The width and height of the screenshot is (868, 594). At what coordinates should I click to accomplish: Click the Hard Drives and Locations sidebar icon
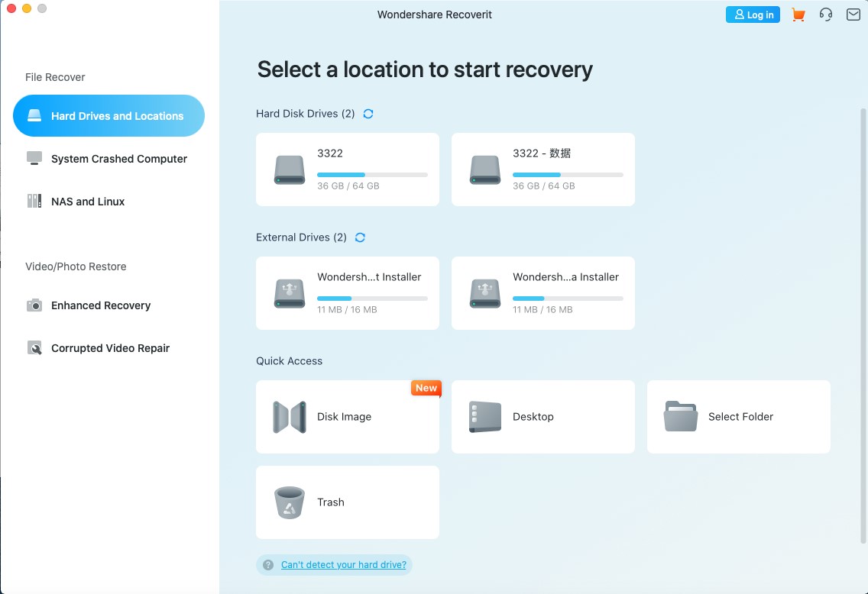click(x=34, y=115)
